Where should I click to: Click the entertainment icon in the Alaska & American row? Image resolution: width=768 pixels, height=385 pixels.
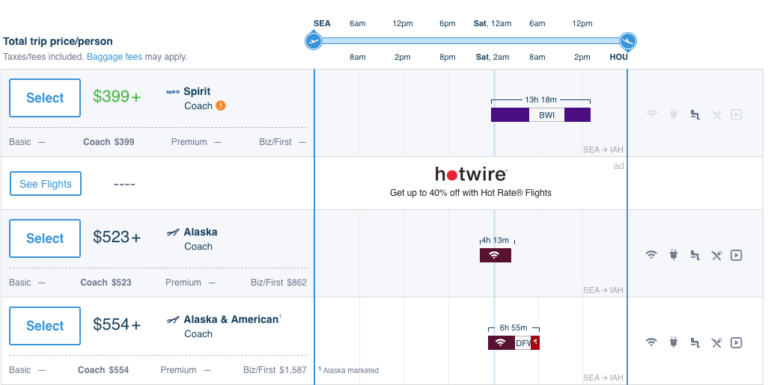tap(736, 342)
